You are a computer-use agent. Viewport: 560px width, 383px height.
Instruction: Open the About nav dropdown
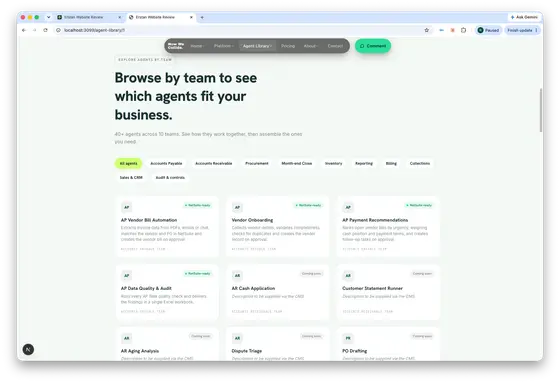(310, 46)
